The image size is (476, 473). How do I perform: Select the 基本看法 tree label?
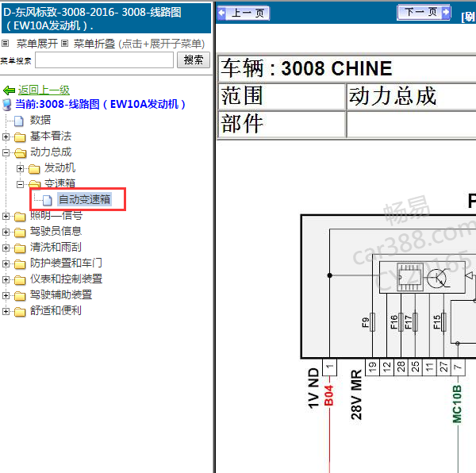51,136
